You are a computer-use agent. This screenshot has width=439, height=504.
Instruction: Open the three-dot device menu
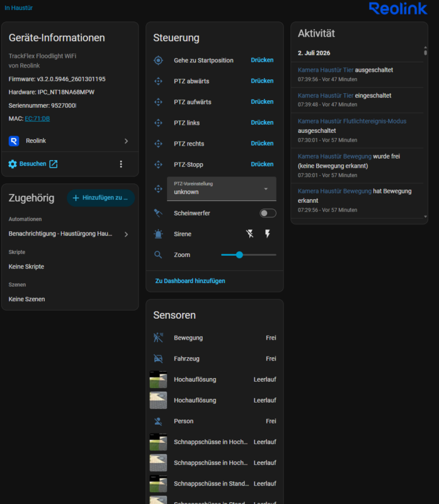121,164
